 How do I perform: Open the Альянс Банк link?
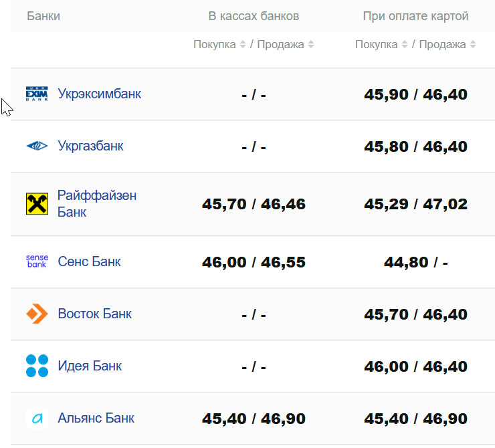click(x=96, y=419)
